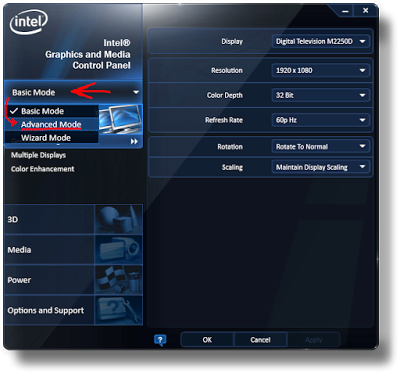
Task: Choose Advanced Mode from the list
Action: coord(52,124)
